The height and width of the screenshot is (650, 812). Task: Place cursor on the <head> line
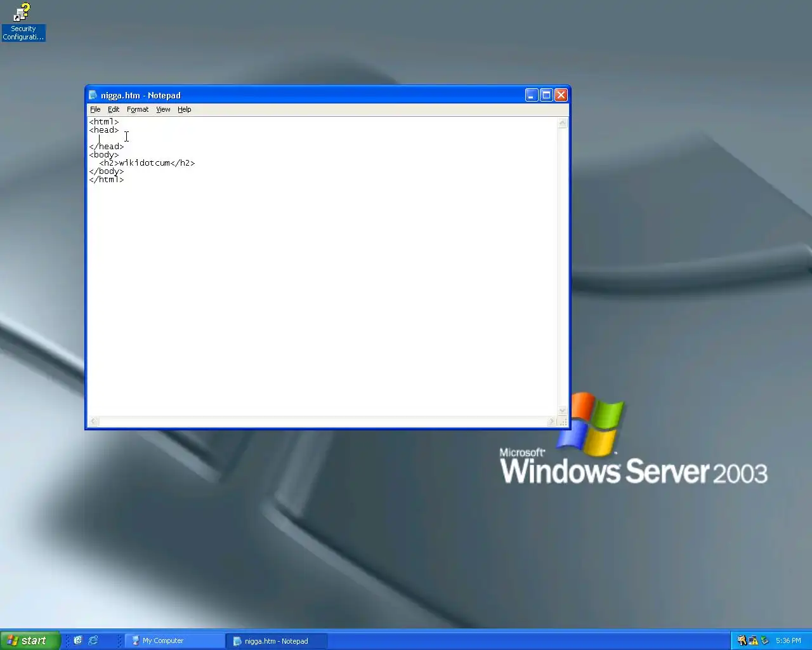point(104,130)
